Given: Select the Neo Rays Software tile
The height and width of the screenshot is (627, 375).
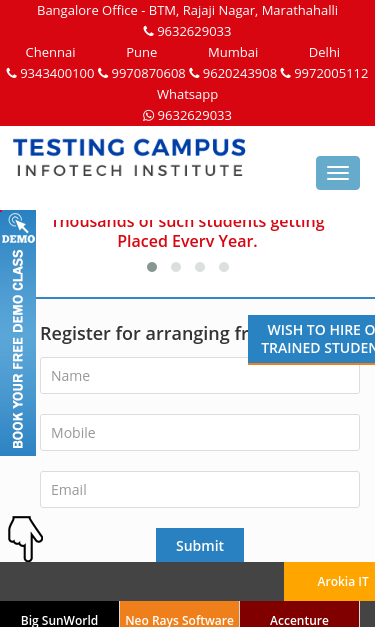Looking at the screenshot, I should coord(180,615).
